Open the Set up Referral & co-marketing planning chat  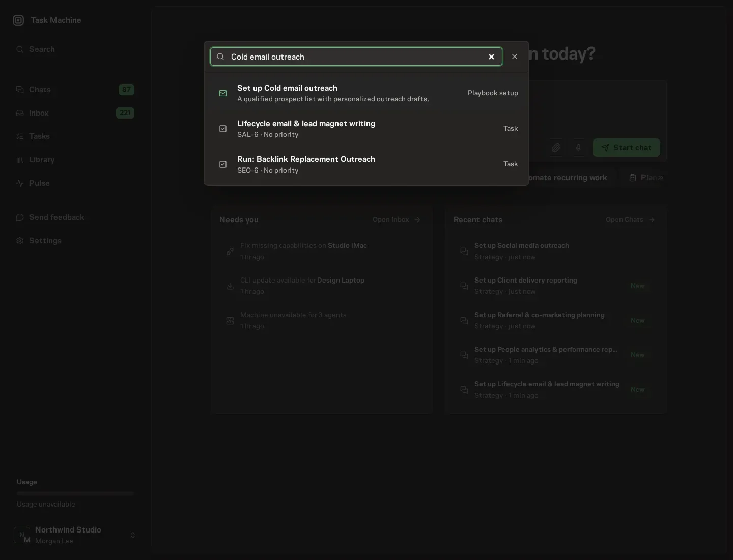(556, 320)
